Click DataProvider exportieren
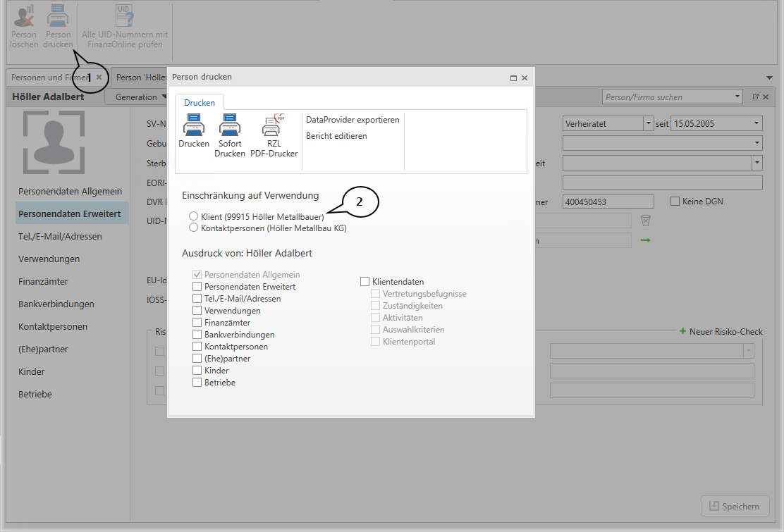This screenshot has width=784, height=532. click(353, 120)
